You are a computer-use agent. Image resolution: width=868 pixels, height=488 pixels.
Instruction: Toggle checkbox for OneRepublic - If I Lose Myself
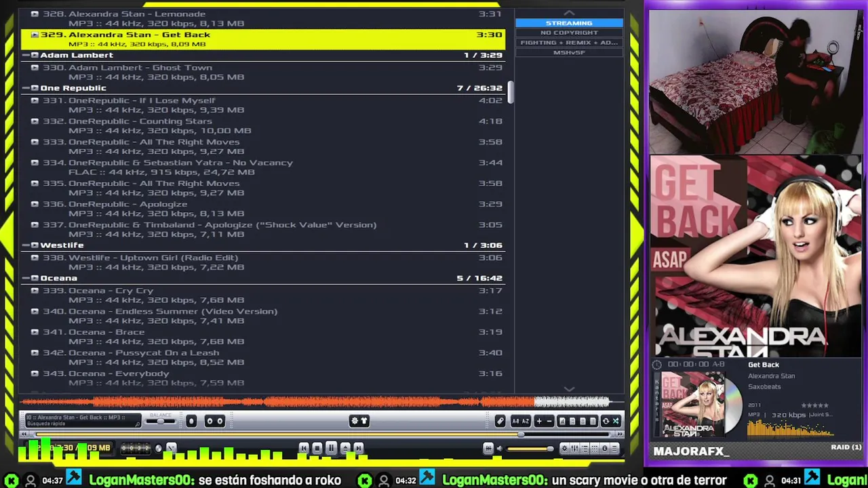(35, 100)
